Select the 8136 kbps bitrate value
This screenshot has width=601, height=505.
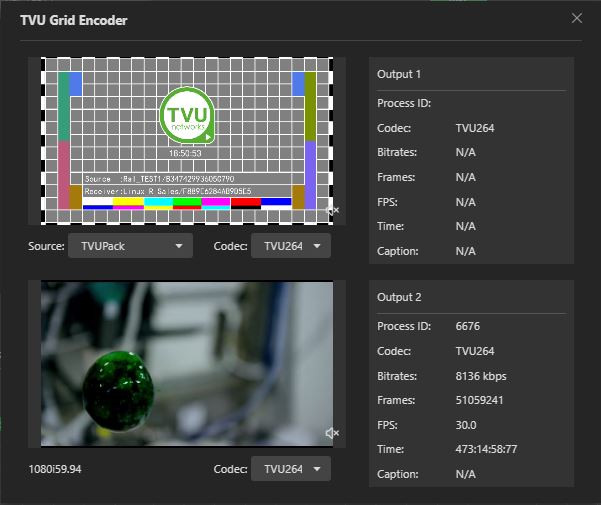coord(481,376)
